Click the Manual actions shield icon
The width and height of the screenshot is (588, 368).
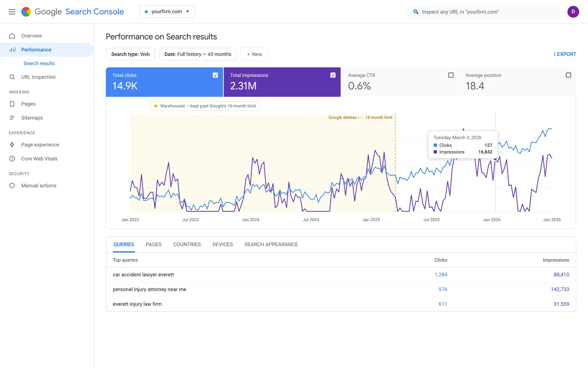pyautogui.click(x=12, y=185)
